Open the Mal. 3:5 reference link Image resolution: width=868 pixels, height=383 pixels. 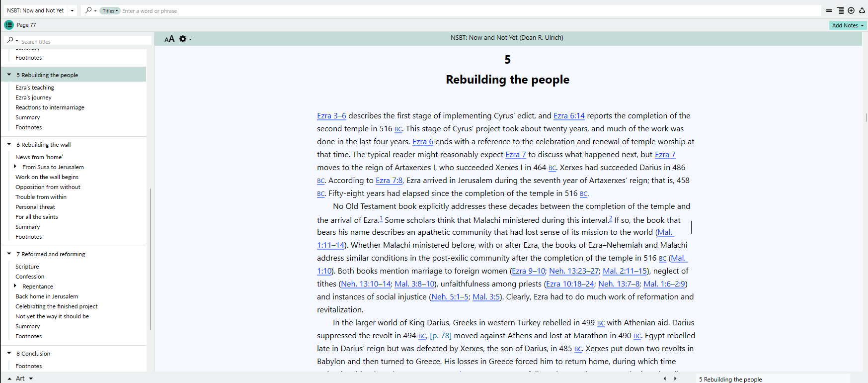coord(486,297)
